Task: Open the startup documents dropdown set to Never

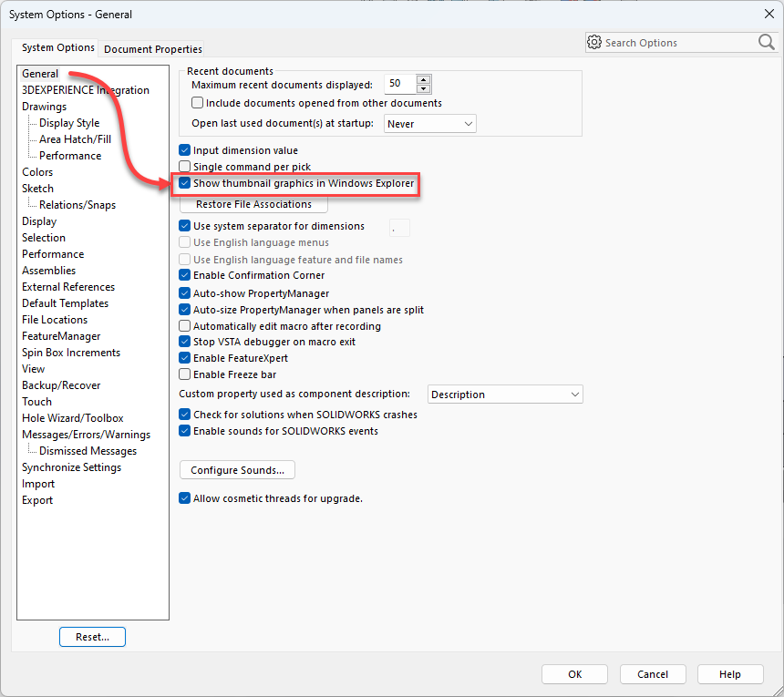Action: point(430,123)
